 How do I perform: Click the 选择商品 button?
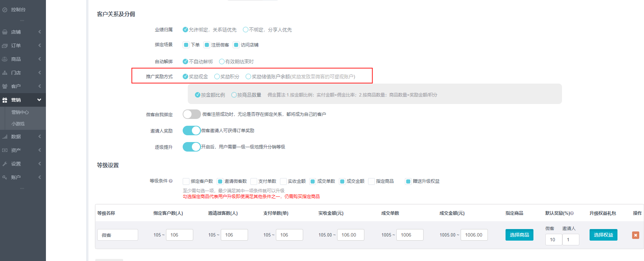[519, 235]
